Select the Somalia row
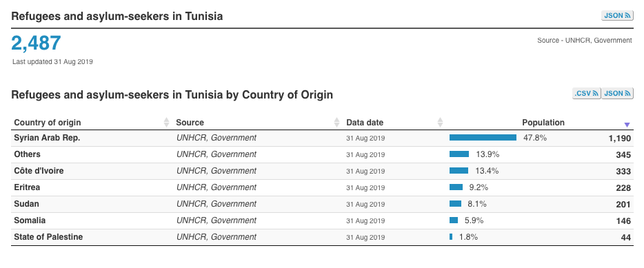 coord(322,220)
